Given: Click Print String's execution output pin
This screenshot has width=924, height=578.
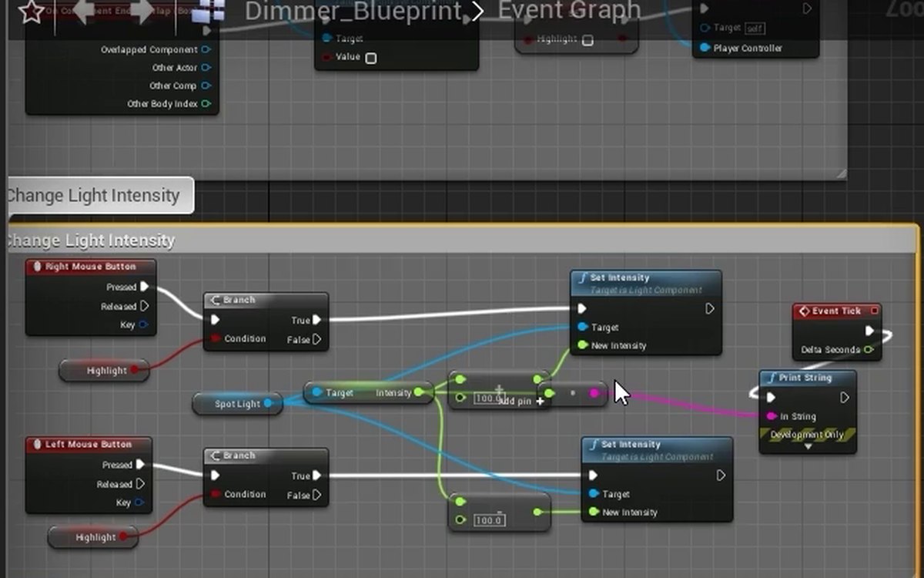Looking at the screenshot, I should click(x=844, y=398).
